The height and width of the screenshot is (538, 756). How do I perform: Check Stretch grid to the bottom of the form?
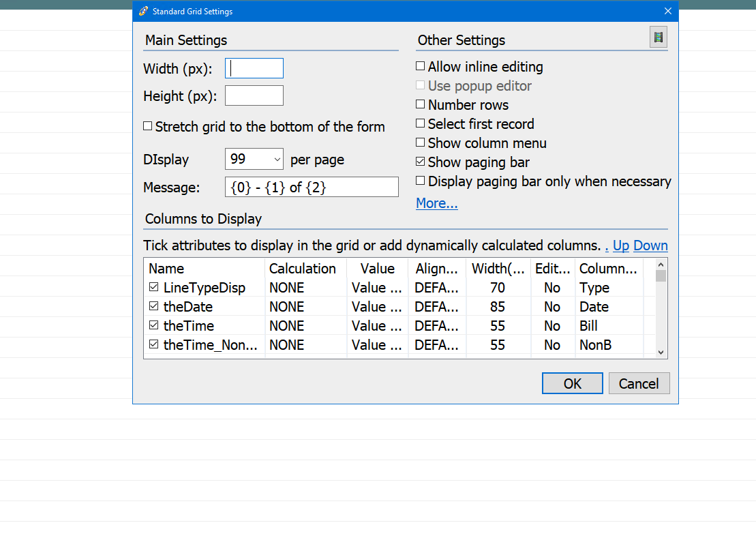tap(148, 126)
